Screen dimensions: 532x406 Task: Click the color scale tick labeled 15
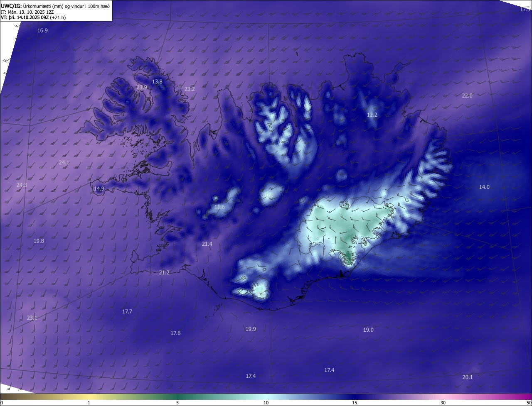pos(355,403)
